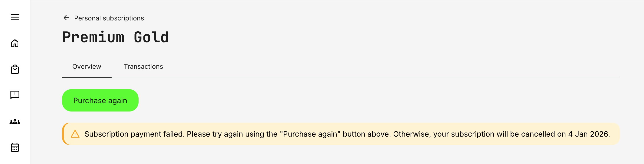
Task: Click the back arrow beside Personal subscriptions
Action: (66, 18)
